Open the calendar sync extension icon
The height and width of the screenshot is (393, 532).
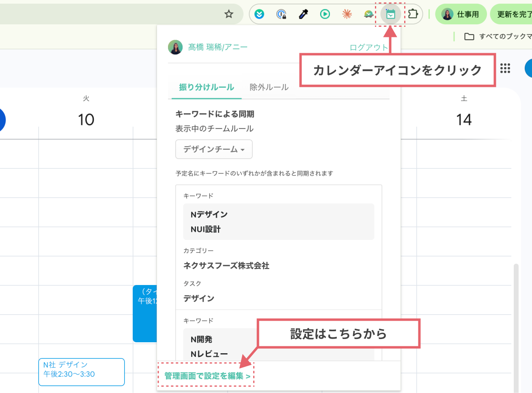390,14
